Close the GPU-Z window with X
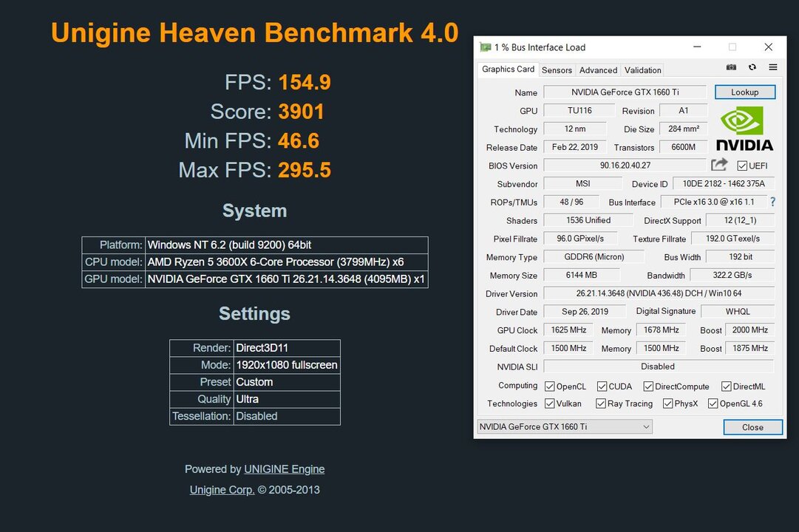The width and height of the screenshot is (799, 532). tap(769, 47)
